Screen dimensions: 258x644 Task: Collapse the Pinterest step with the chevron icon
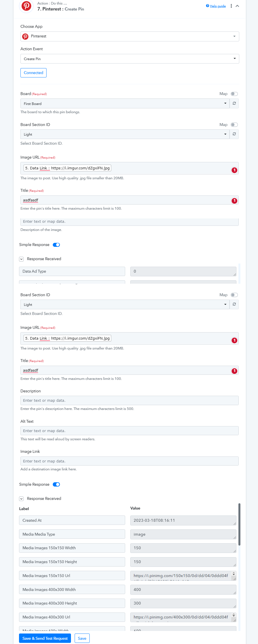point(238,6)
